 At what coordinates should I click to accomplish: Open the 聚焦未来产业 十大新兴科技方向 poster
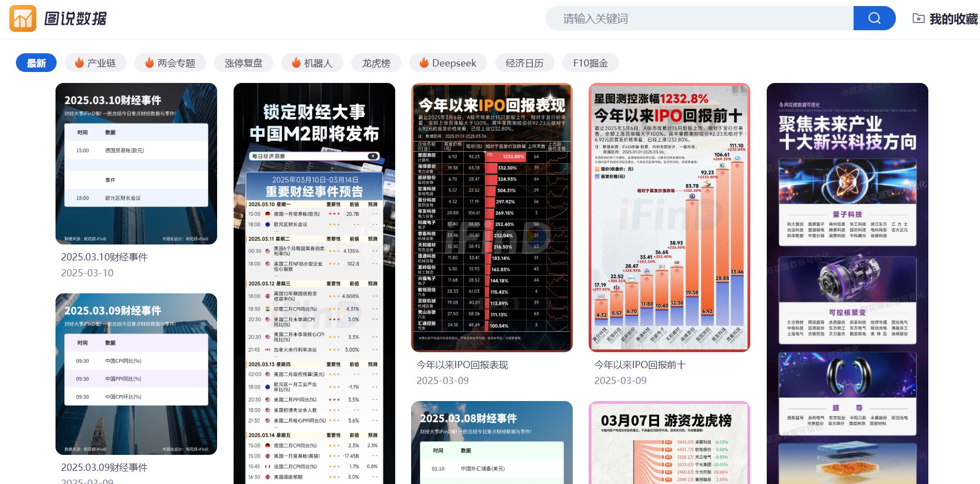tap(848, 283)
